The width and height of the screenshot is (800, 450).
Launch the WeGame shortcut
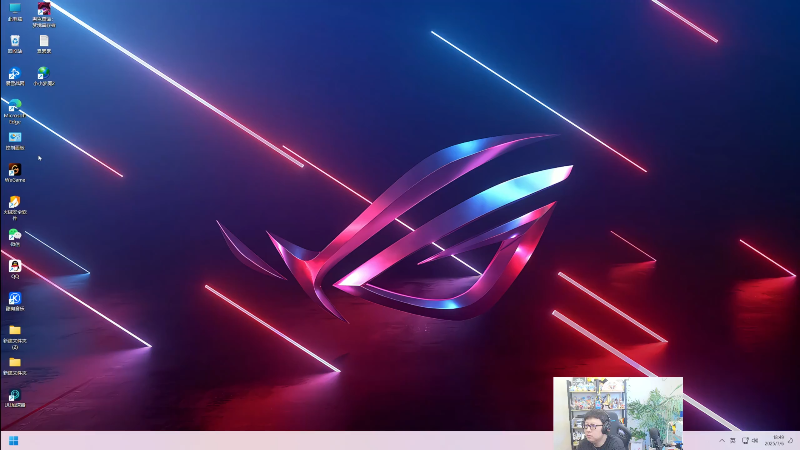tap(15, 173)
